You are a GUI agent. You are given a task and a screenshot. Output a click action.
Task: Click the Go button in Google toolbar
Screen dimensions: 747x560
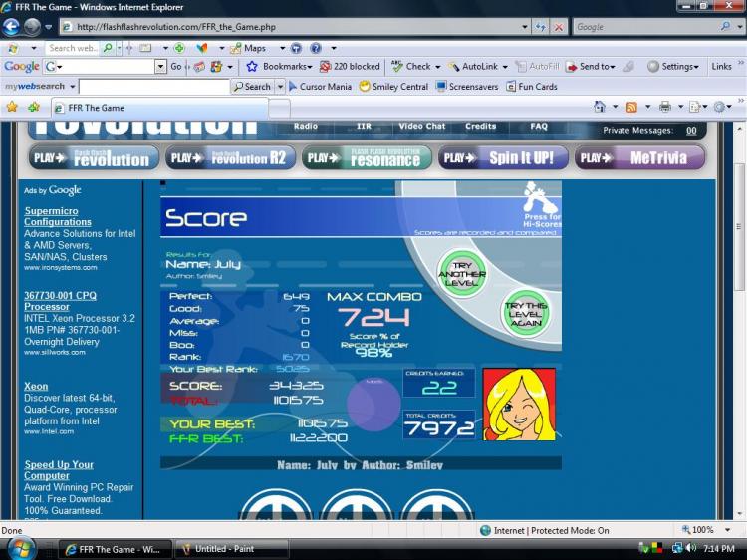pyautogui.click(x=175, y=66)
